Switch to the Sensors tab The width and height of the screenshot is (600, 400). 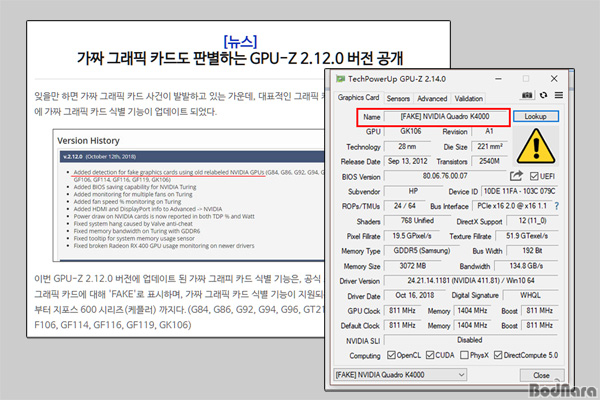398,98
